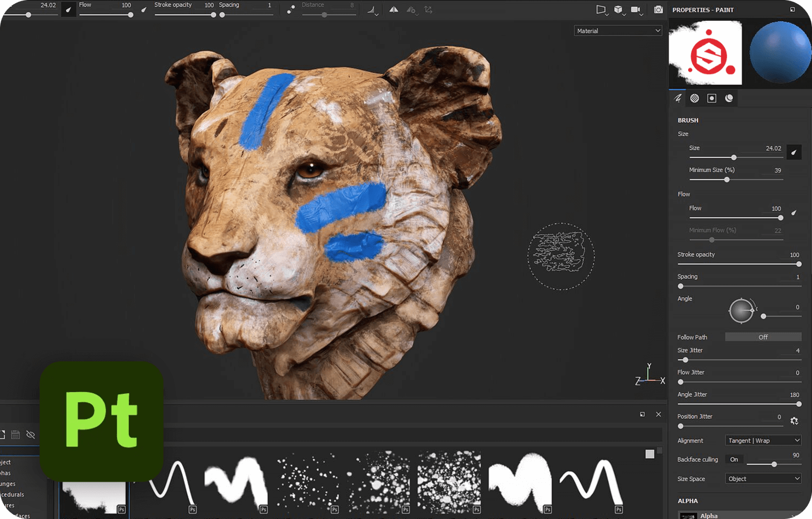Select the Procedurals category in shelf list
Viewport: 812px width, 519px height.
[x=12, y=495]
